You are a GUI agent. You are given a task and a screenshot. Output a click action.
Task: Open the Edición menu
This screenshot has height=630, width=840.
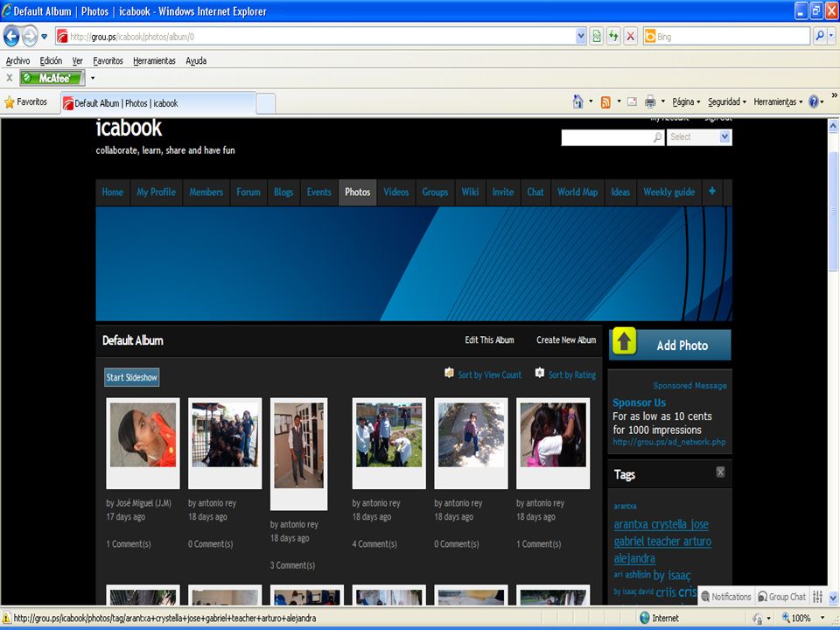click(x=51, y=61)
